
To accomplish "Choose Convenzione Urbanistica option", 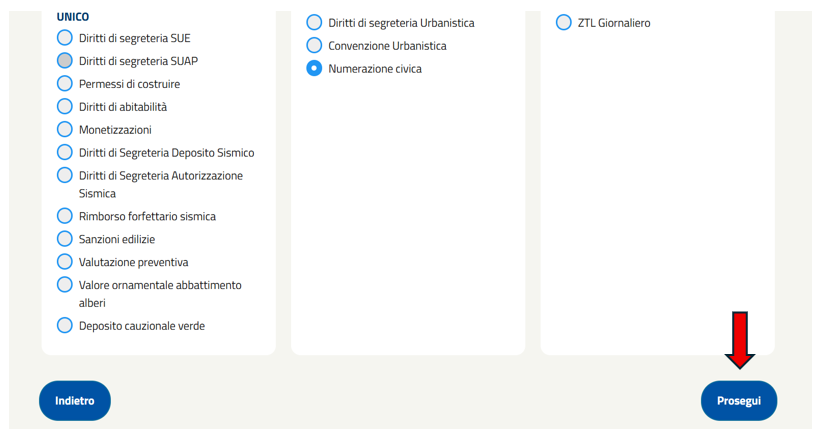I will tap(314, 46).
